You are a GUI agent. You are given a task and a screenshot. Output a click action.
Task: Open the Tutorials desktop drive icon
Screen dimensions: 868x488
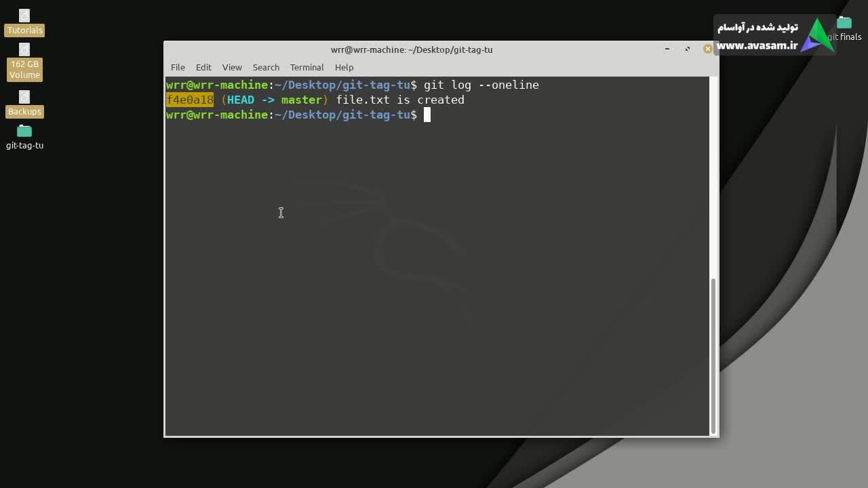click(x=24, y=16)
